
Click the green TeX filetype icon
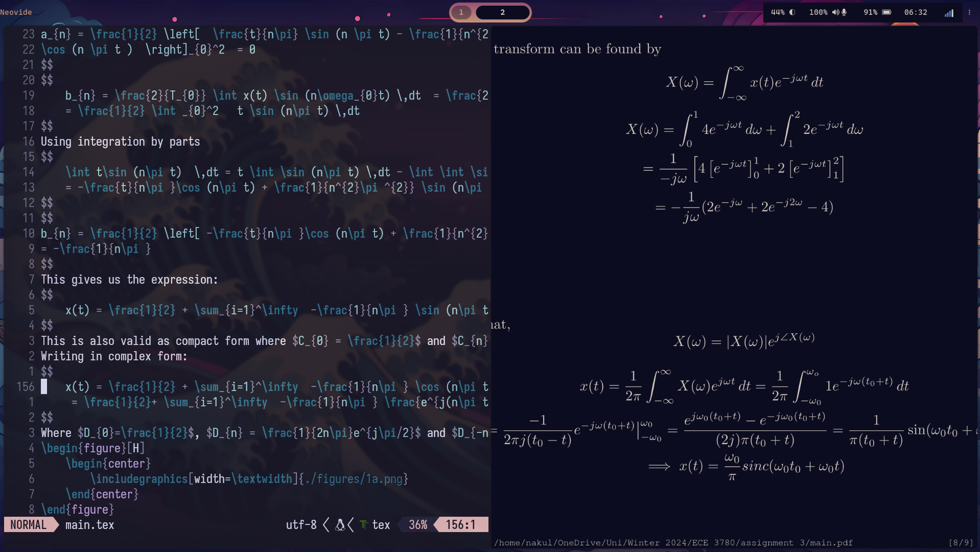coord(363,525)
